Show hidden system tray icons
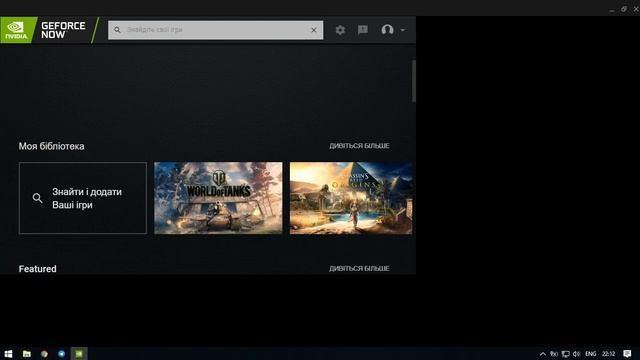This screenshot has height=360, width=640. (x=542, y=354)
